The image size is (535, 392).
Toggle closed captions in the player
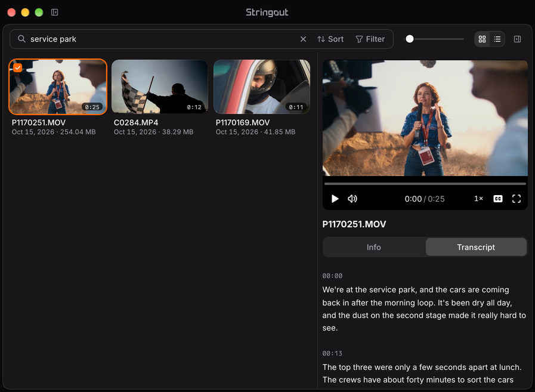point(498,199)
